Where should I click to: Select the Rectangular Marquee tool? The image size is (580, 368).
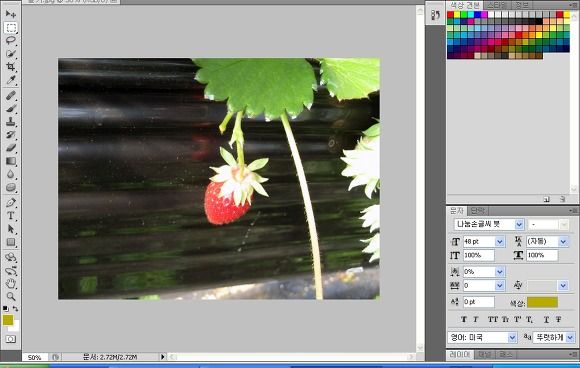11,27
